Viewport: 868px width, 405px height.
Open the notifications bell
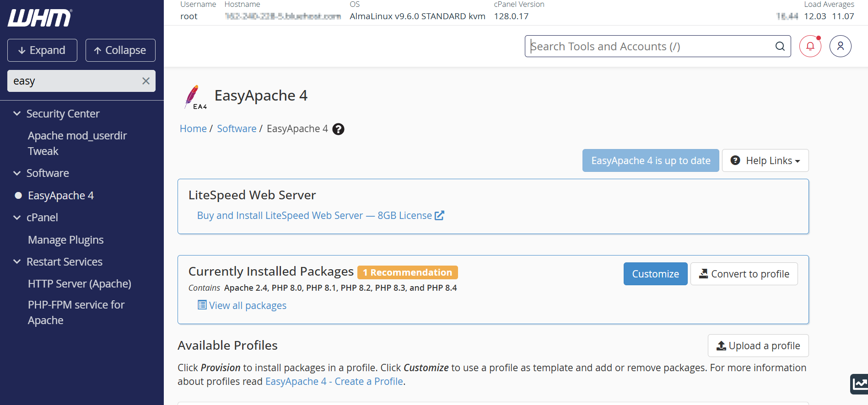click(x=810, y=46)
